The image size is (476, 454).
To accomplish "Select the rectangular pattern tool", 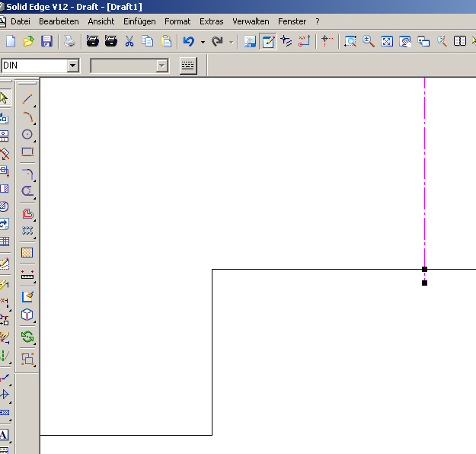I will [x=27, y=231].
